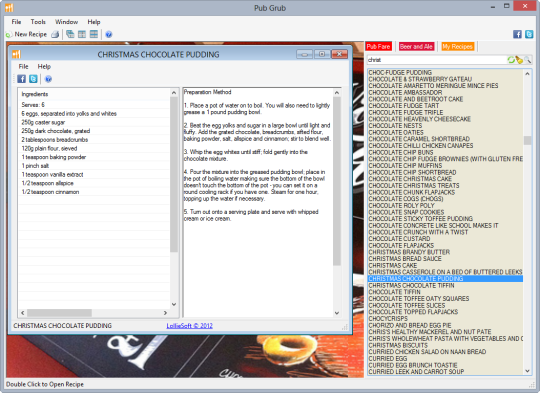Open Help menu inside the recipe window
This screenshot has width=540, height=393.
[44, 66]
